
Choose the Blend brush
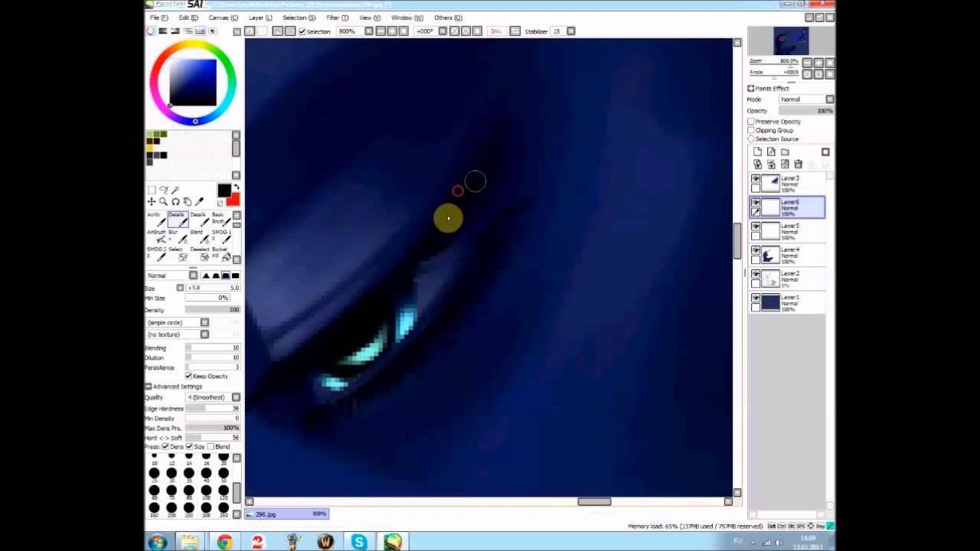199,237
